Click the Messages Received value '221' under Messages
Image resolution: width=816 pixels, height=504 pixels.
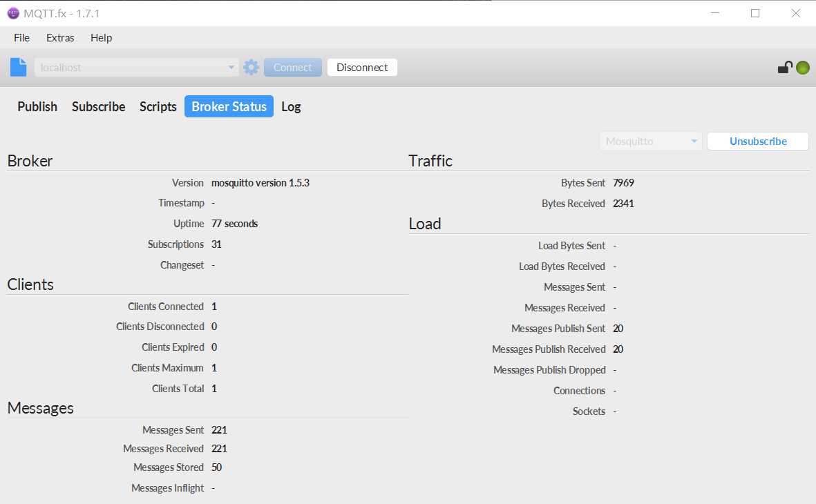[x=219, y=449]
